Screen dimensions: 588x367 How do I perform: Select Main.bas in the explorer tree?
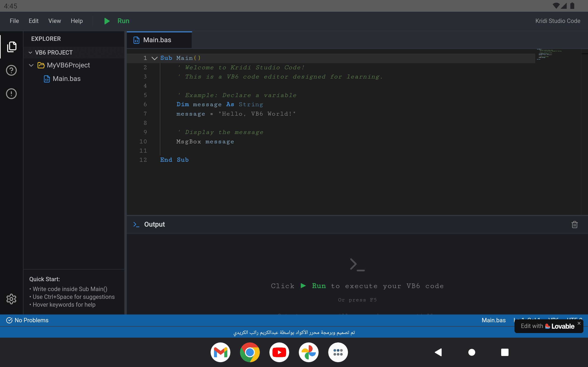(66, 79)
